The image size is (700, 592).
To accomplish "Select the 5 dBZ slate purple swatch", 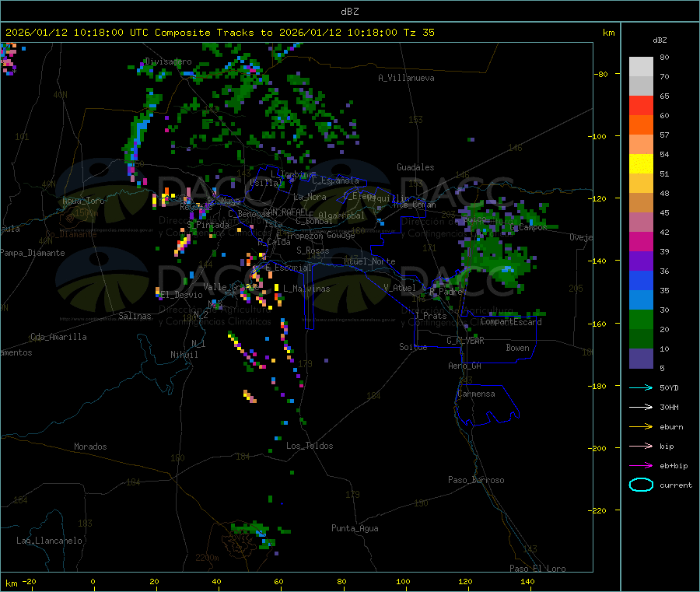I will 641,359.
